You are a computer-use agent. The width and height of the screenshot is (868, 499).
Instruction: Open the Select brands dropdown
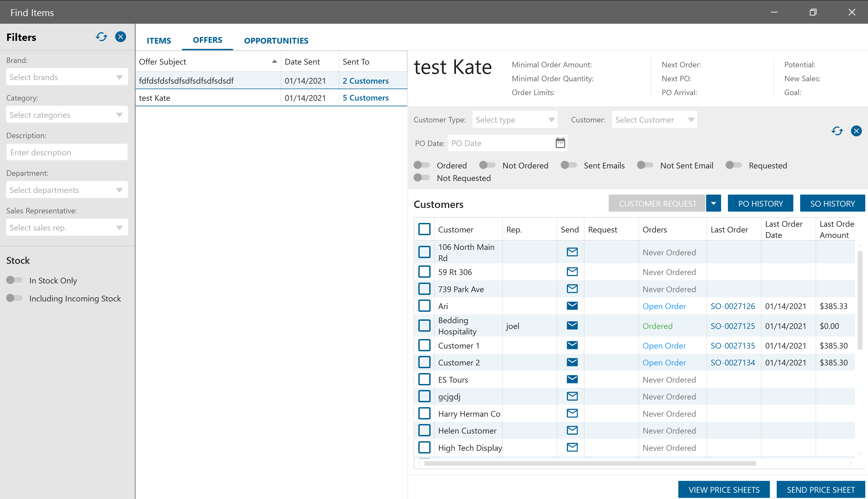[67, 77]
